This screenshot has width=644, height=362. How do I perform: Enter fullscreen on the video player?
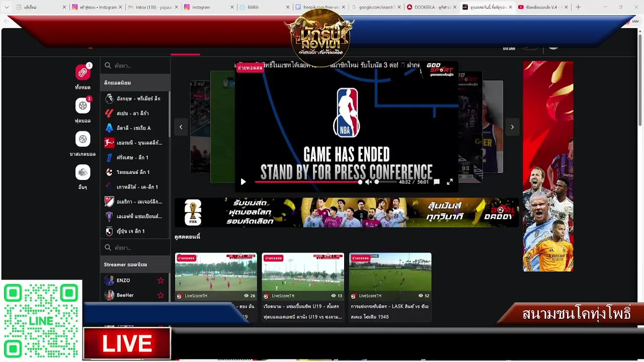coord(450,182)
